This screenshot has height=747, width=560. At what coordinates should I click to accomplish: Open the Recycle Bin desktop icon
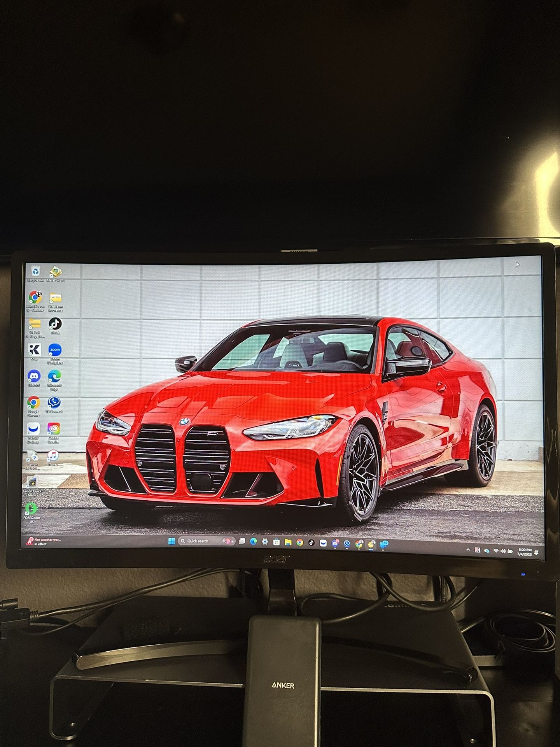(36, 273)
